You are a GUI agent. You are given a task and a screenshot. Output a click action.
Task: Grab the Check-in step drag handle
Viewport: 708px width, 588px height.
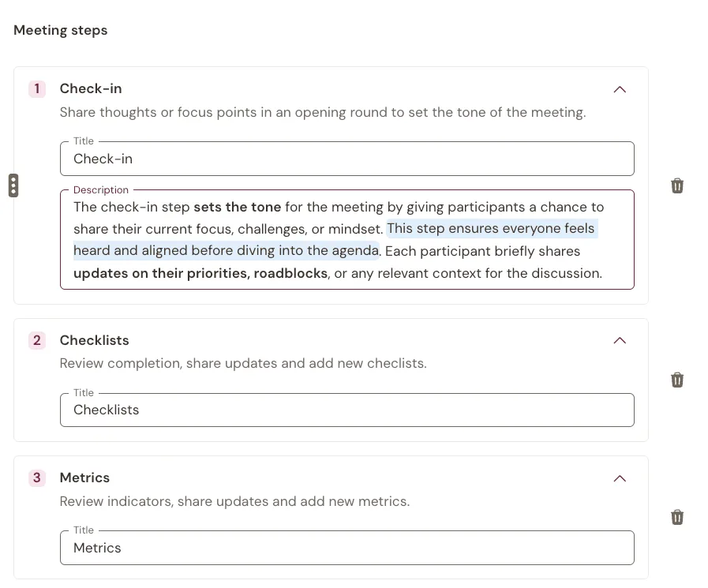point(13,185)
